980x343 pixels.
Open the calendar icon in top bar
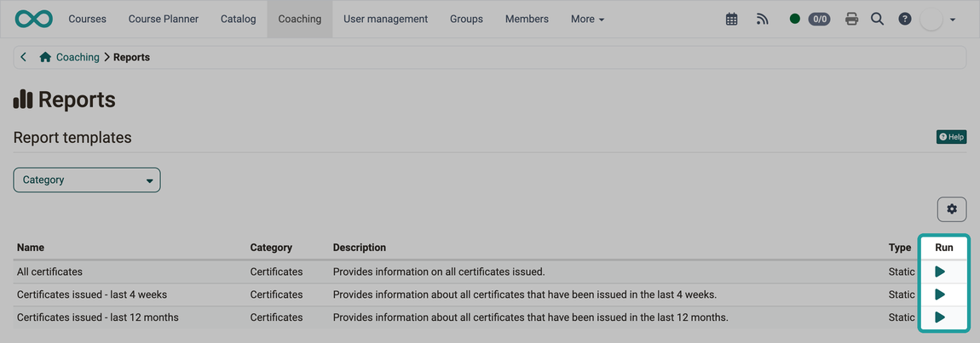[x=731, y=19]
